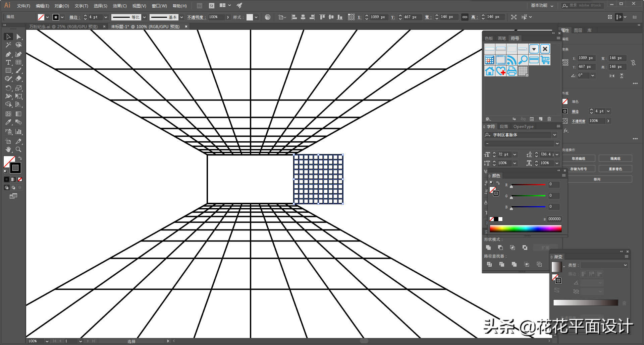Swap fill and stroke in toolbox
Image resolution: width=644 pixels, height=345 pixels.
(x=20, y=158)
